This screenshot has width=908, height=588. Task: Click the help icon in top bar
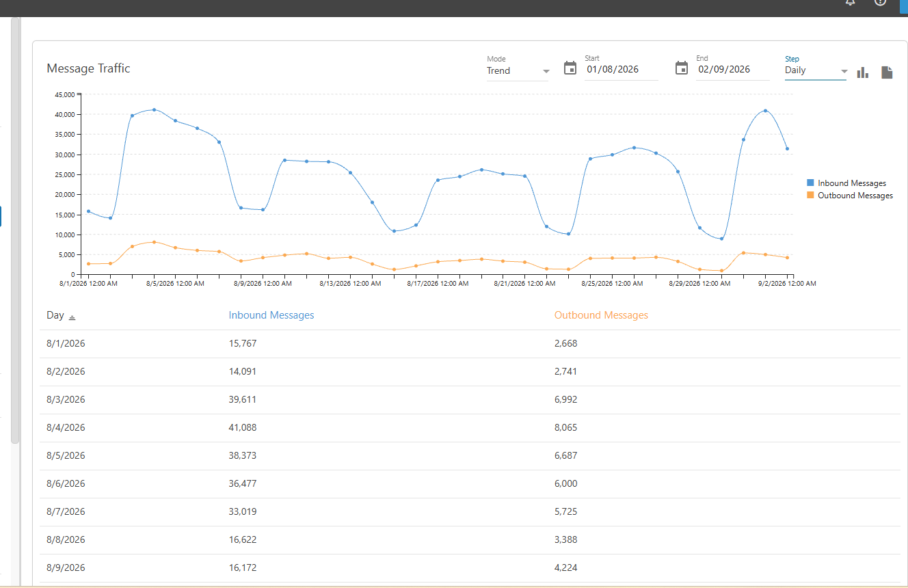[x=881, y=2]
